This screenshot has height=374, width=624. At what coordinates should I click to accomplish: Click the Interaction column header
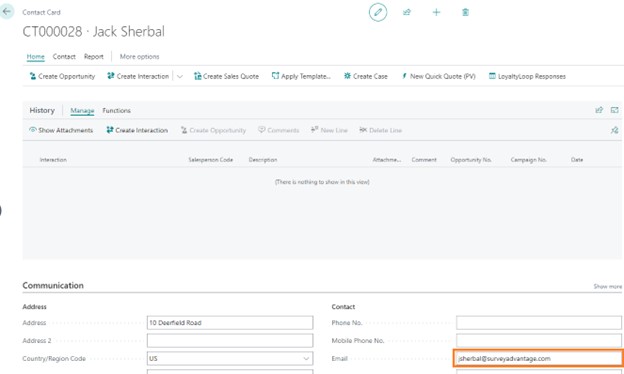(x=53, y=160)
